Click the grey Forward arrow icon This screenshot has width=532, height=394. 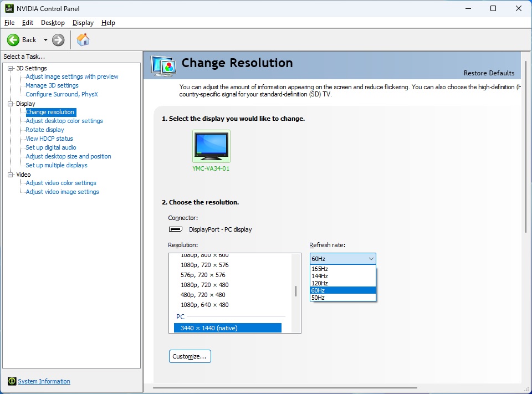point(58,40)
